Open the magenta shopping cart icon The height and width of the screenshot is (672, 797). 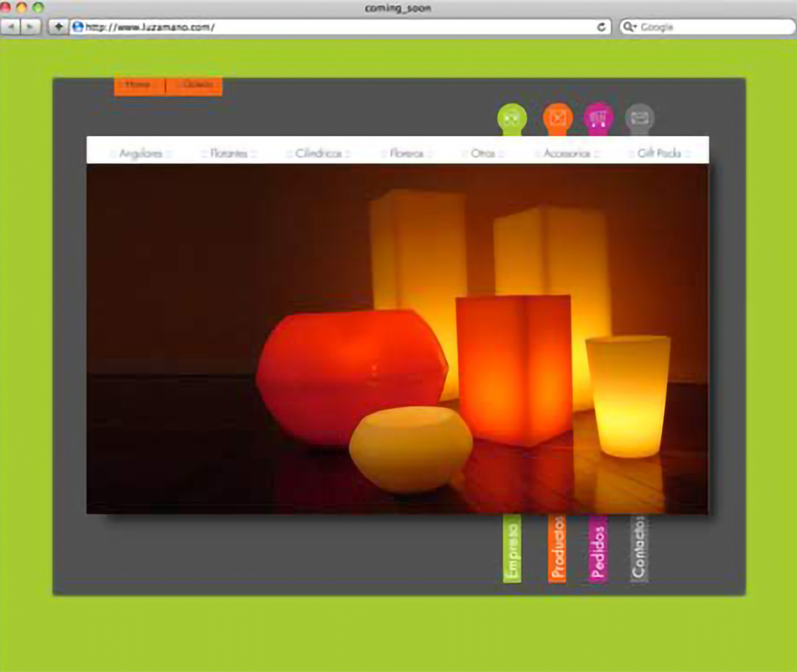click(598, 118)
